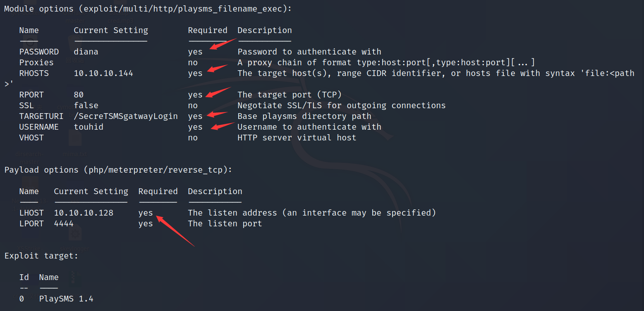Click Required header in Payload options table
Screen dimensions: 644x311
click(x=158, y=191)
